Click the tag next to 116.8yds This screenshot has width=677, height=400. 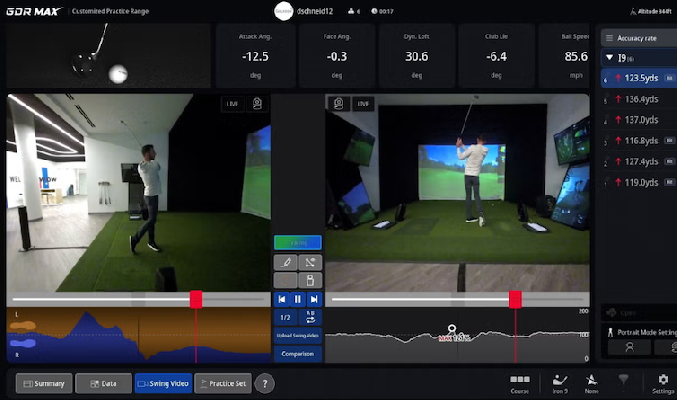pos(669,140)
